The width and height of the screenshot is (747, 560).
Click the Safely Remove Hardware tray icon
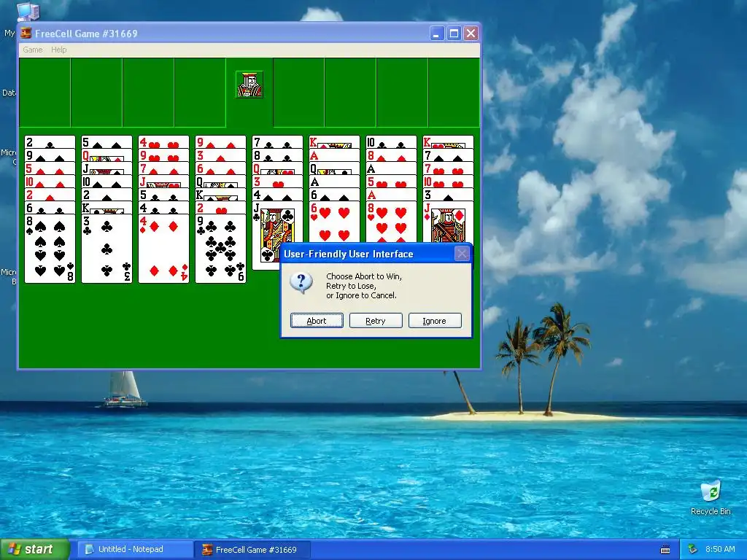pyautogui.click(x=693, y=549)
